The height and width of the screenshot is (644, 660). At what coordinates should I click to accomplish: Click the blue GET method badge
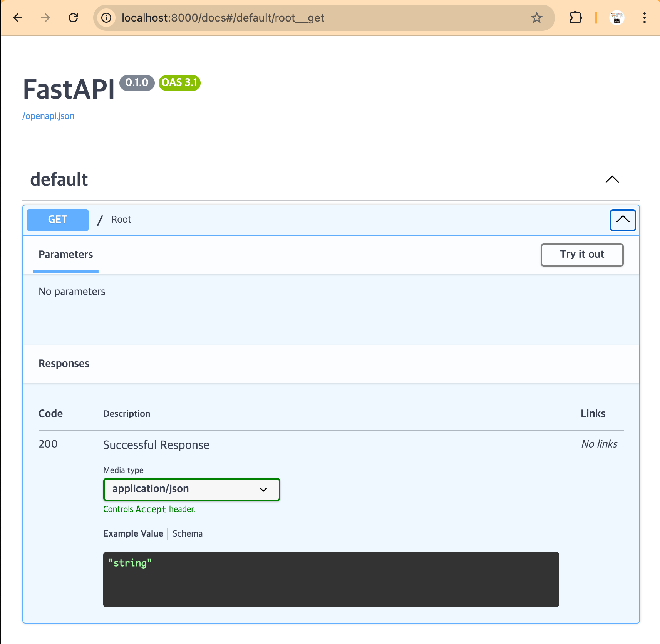(x=58, y=220)
